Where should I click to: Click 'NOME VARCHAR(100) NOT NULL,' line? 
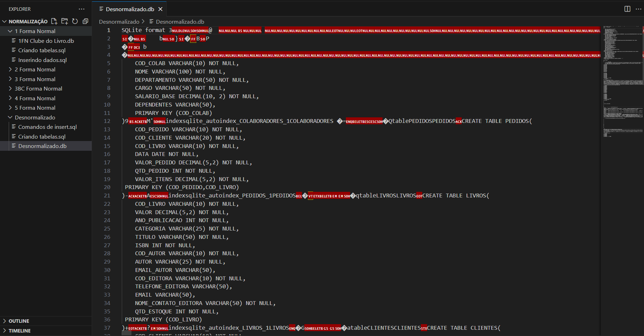tap(180, 72)
